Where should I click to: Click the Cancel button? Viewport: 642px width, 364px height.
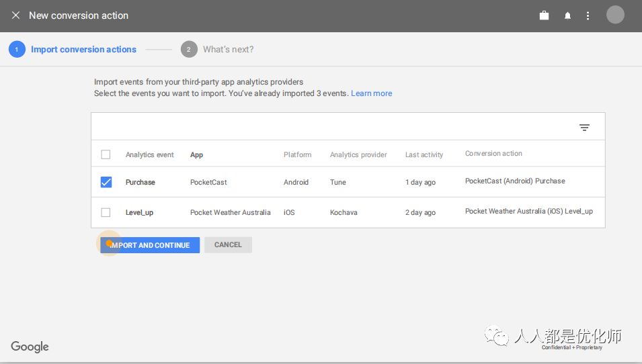click(228, 244)
